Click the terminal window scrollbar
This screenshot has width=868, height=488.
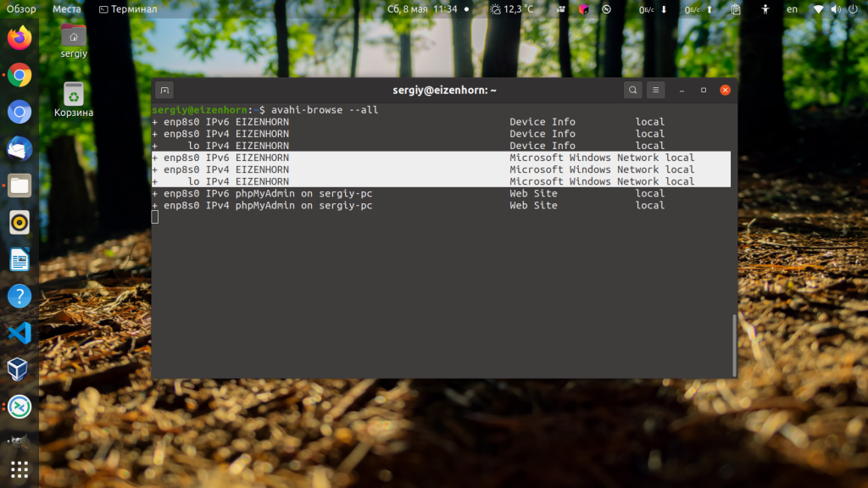(735, 346)
